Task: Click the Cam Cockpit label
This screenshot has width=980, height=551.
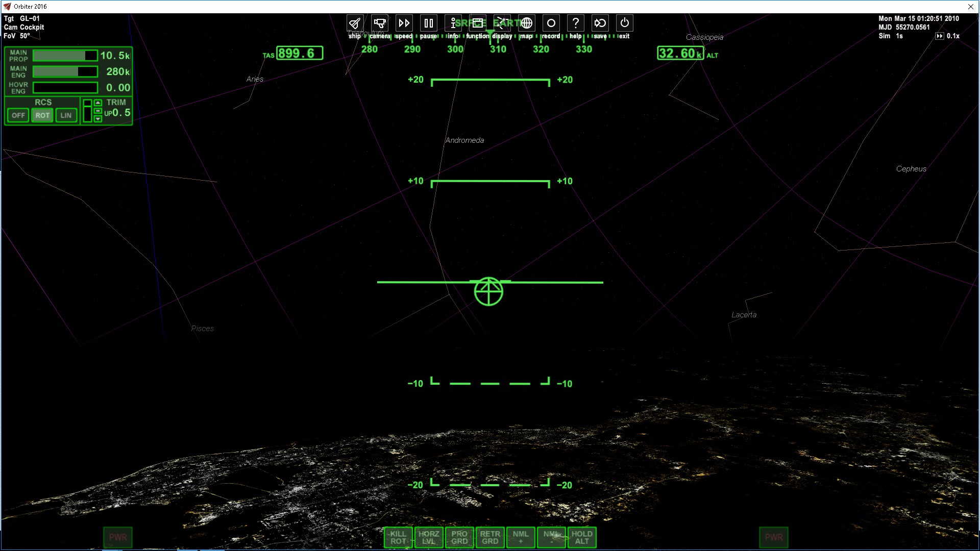Action: tap(24, 27)
